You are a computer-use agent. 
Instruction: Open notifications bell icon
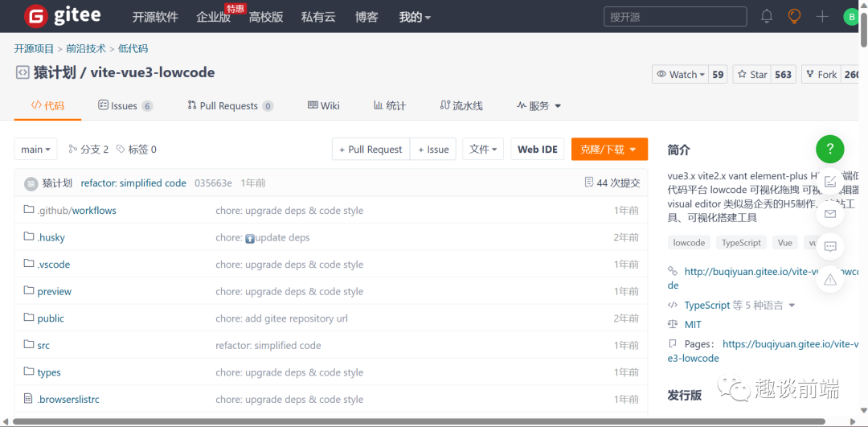(x=767, y=17)
